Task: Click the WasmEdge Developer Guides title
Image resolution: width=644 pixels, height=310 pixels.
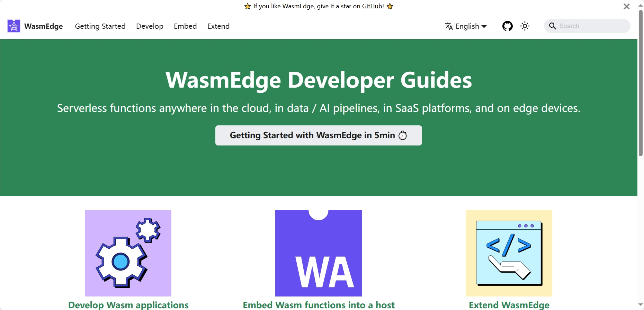Action: (x=319, y=80)
